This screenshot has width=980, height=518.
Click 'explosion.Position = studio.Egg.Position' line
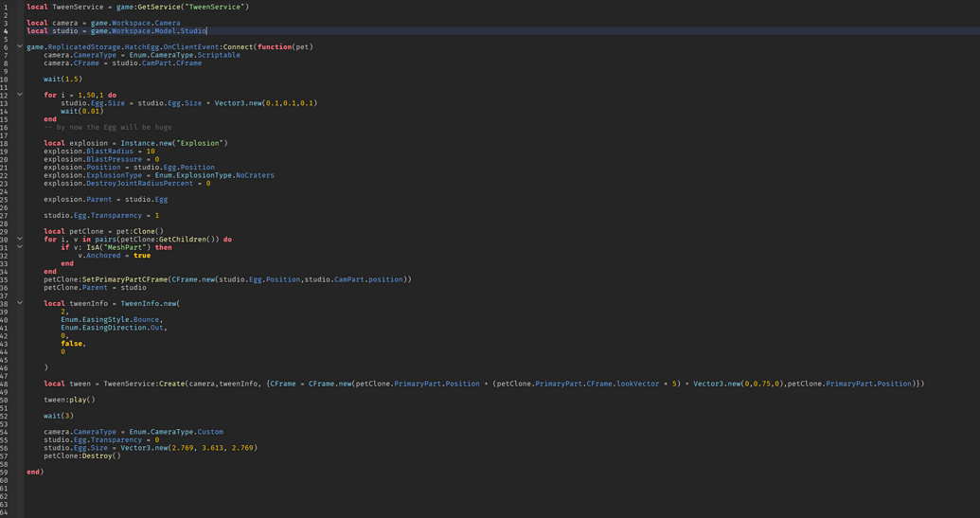130,168
